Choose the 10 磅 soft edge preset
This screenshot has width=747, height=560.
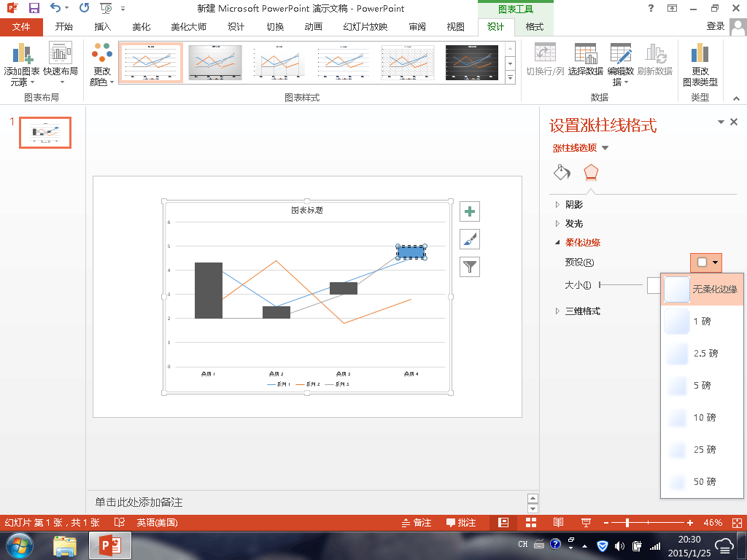pos(703,417)
